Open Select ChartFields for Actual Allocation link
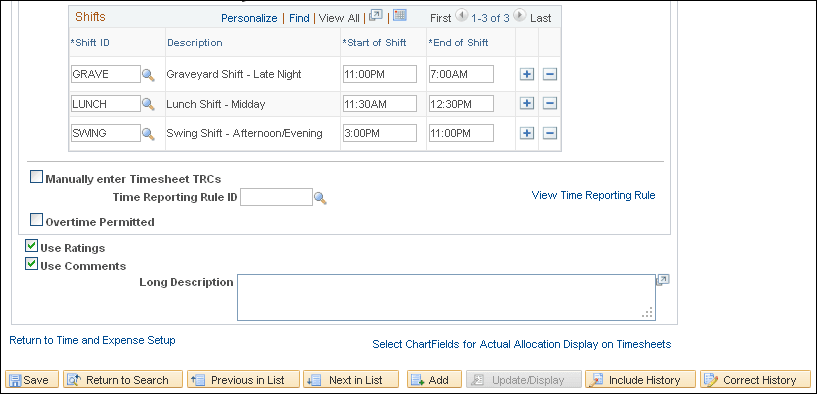Screen dimensions: 817x394 522,344
